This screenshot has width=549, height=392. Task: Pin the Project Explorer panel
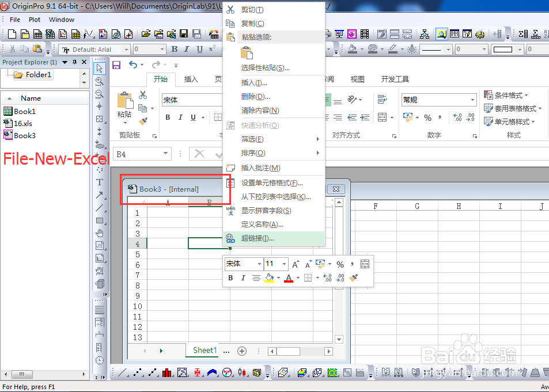tap(74, 62)
